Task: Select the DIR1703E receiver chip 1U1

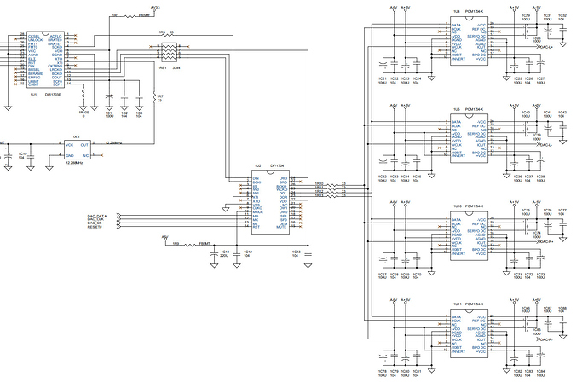Action: [45, 60]
